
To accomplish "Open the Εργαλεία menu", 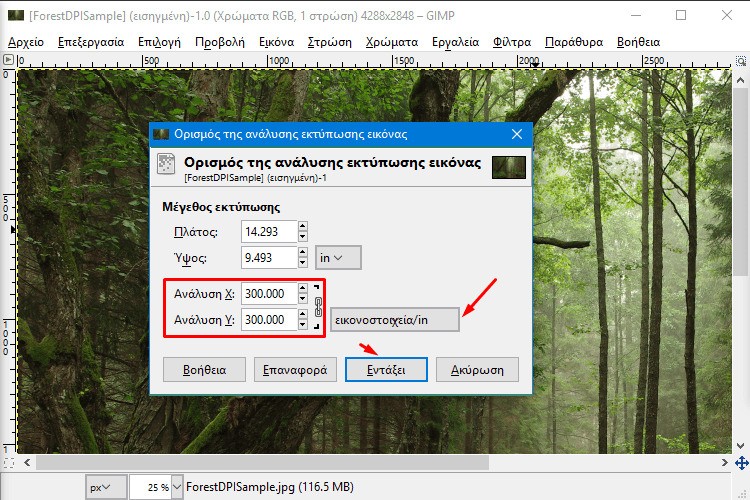I will click(455, 42).
